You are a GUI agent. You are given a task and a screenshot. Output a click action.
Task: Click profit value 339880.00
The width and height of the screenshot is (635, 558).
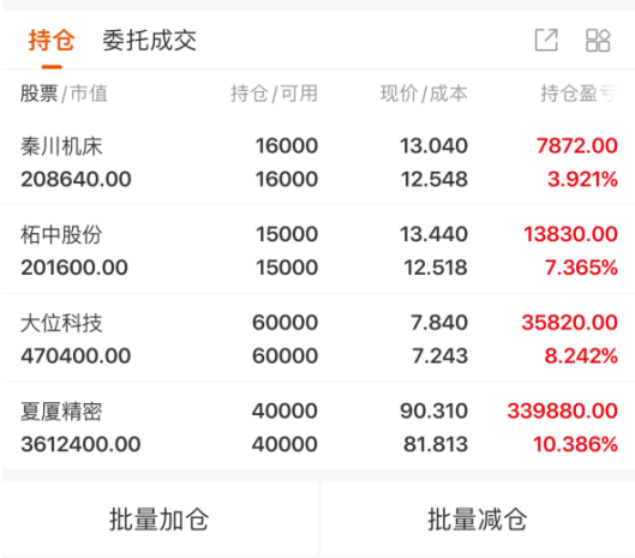(563, 411)
